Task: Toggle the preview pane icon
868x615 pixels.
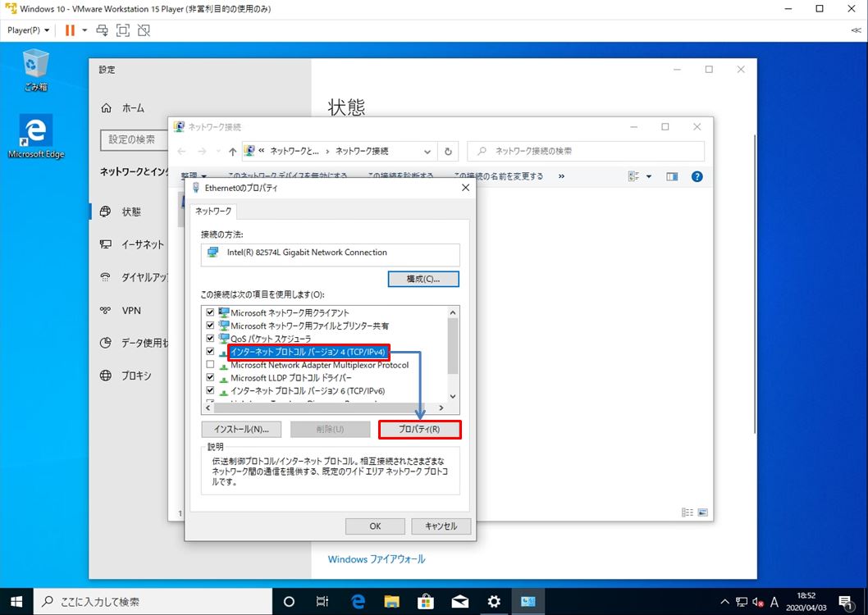Action: 672,176
